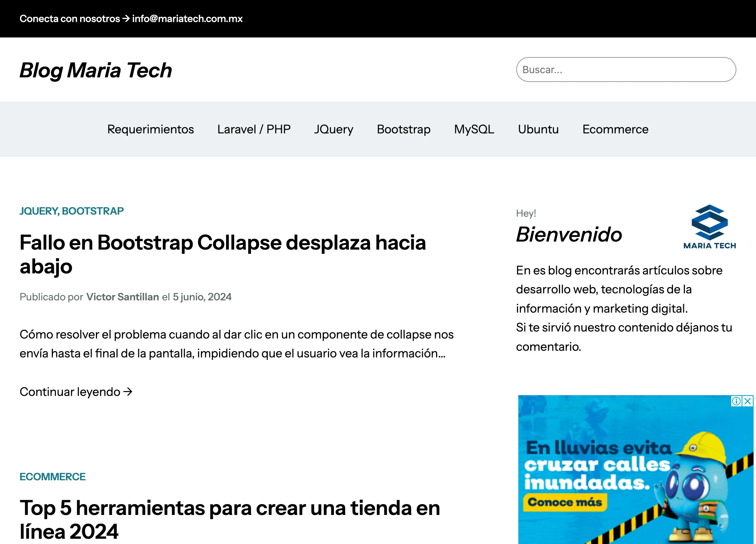Click the ECOMMERCE category label above post
Image resolution: width=756 pixels, height=544 pixels.
[52, 477]
